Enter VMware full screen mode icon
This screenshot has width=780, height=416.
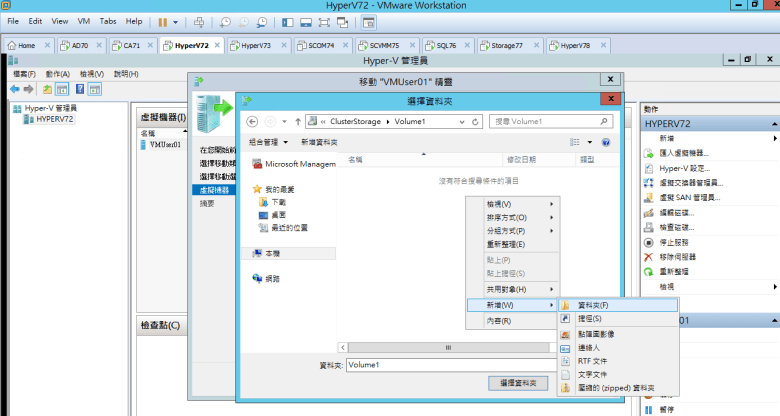[322, 21]
